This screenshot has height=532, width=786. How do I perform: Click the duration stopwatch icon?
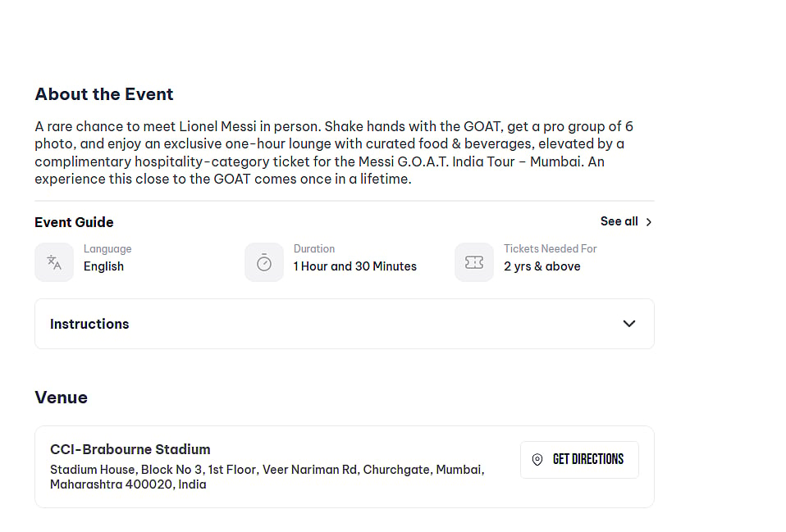(264, 262)
